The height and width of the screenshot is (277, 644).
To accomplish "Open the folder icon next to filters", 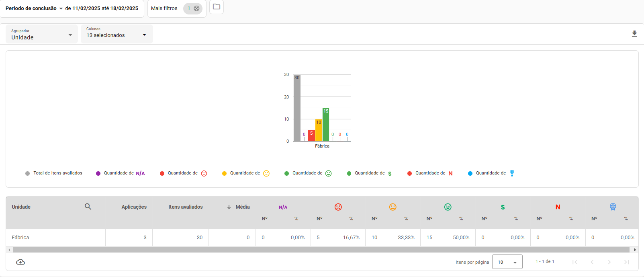I will click(217, 7).
